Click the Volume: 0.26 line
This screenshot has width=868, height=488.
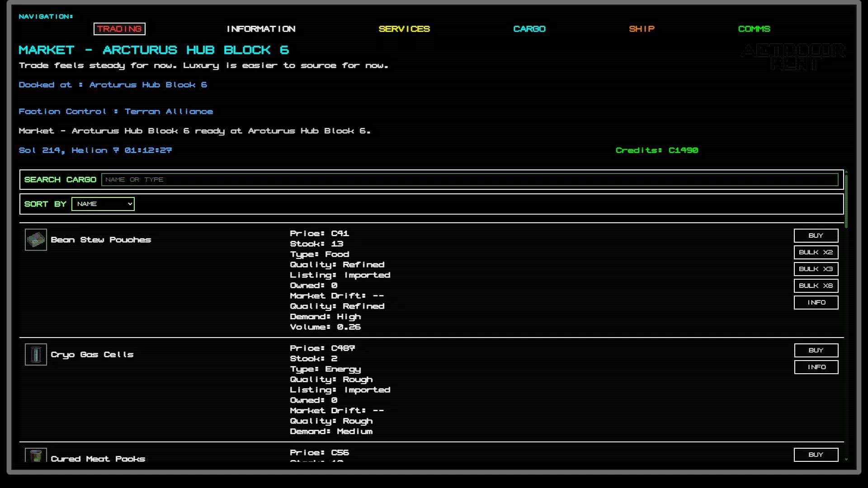325,327
